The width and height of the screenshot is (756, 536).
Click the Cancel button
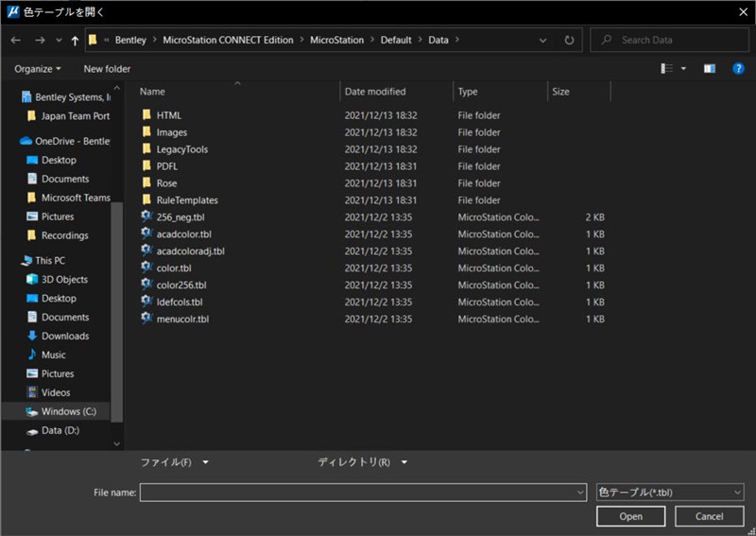coord(710,516)
